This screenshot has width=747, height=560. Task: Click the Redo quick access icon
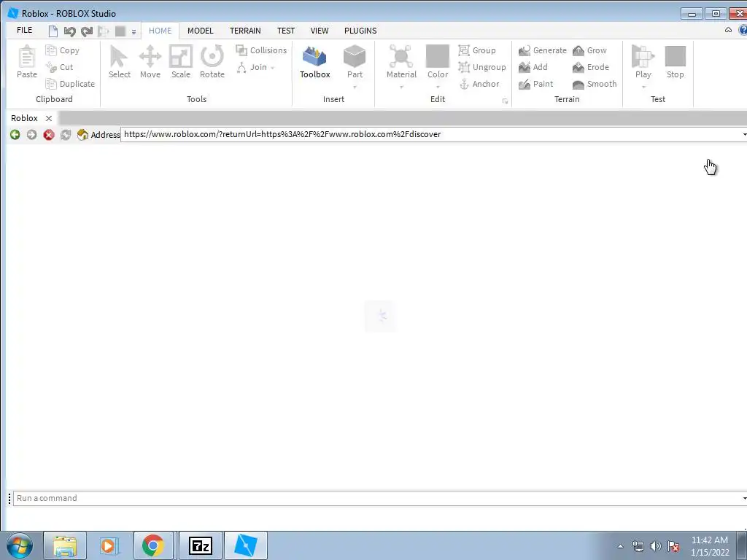[86, 31]
